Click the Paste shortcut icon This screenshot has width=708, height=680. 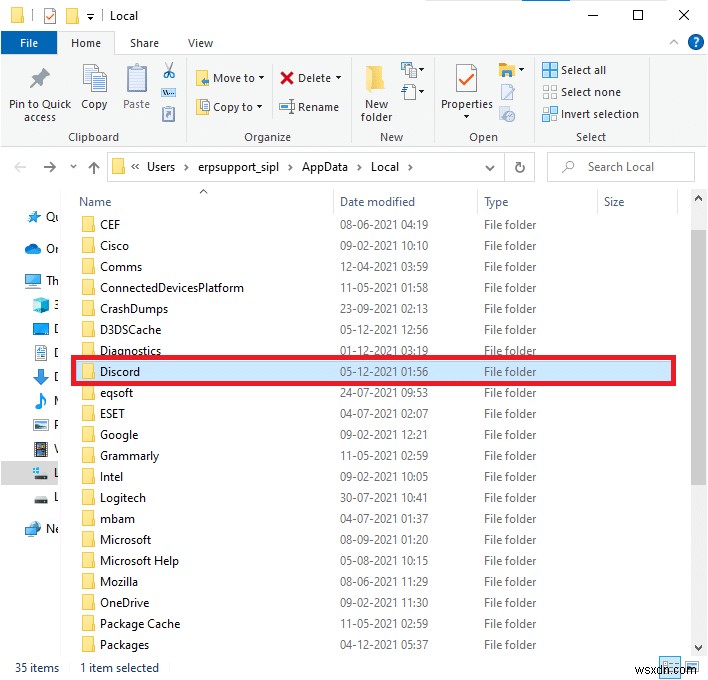click(168, 114)
